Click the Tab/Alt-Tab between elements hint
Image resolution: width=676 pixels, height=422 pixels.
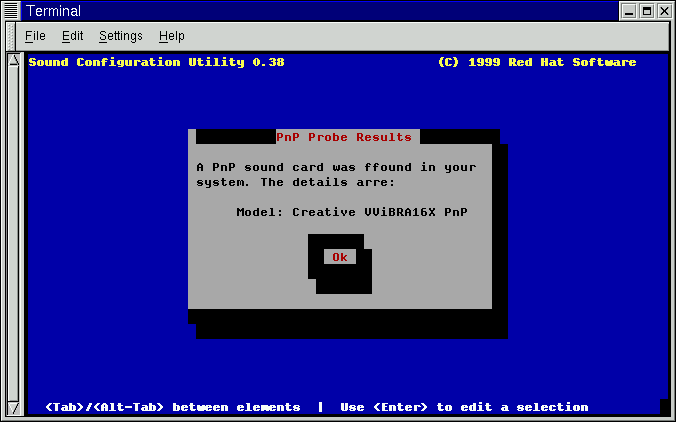[172, 407]
